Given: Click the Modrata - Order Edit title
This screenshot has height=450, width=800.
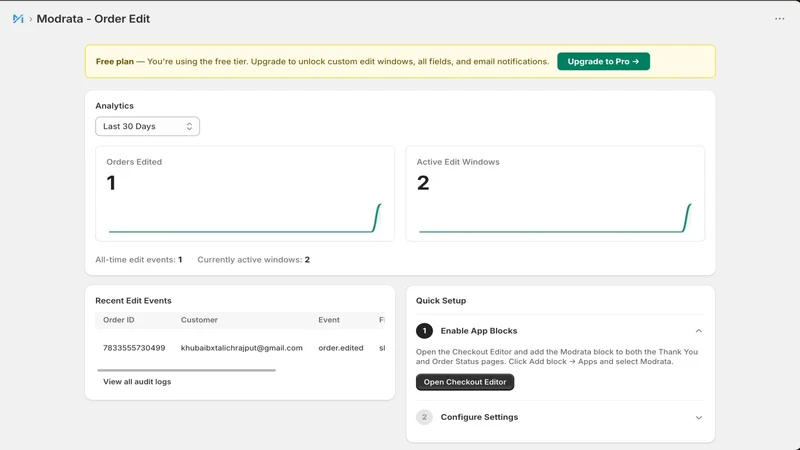Looking at the screenshot, I should (x=93, y=19).
